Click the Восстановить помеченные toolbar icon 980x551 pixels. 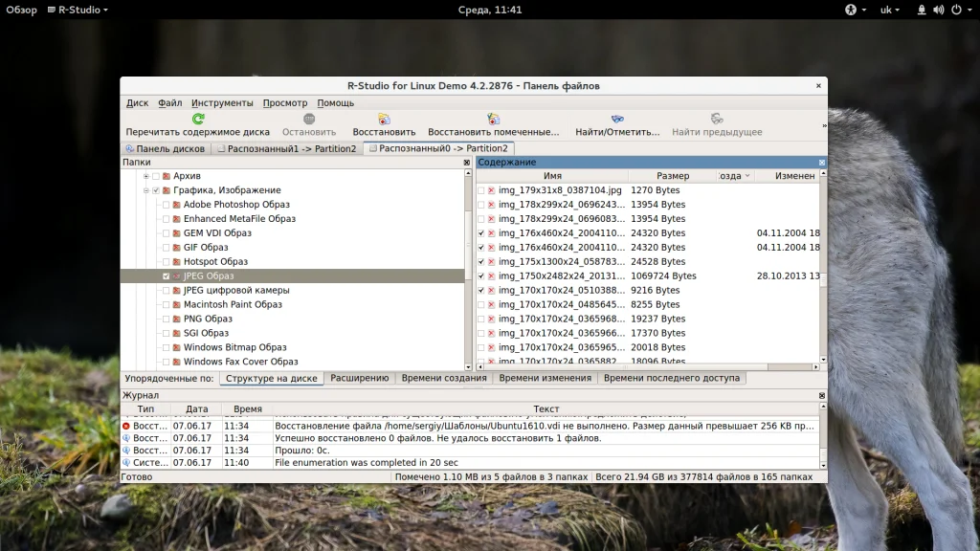point(494,119)
